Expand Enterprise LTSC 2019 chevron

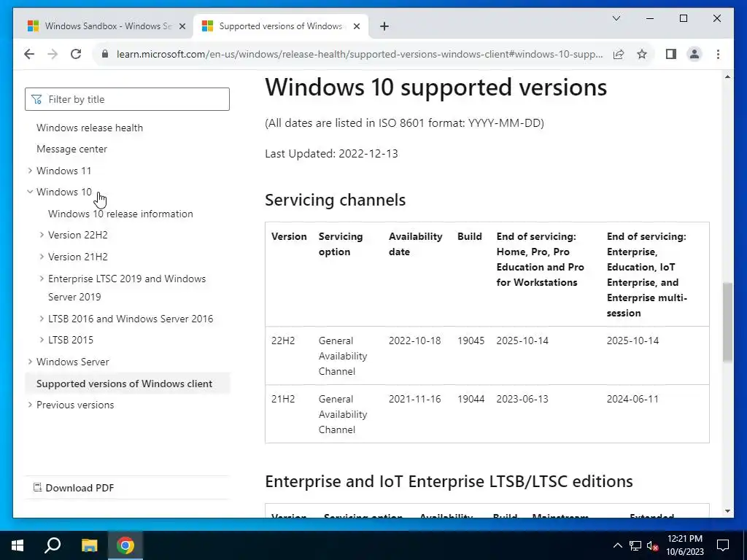click(42, 278)
